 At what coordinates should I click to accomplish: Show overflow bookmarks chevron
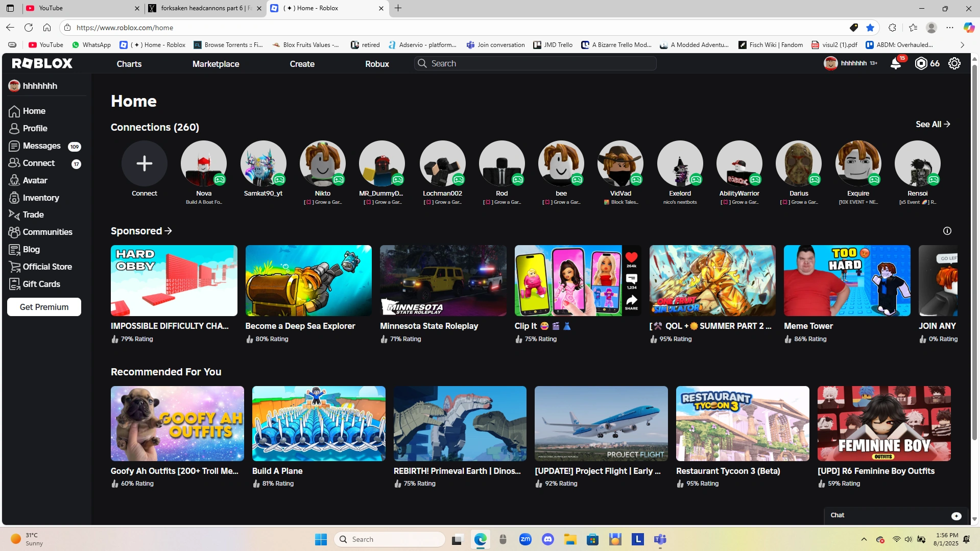pyautogui.click(x=962, y=45)
